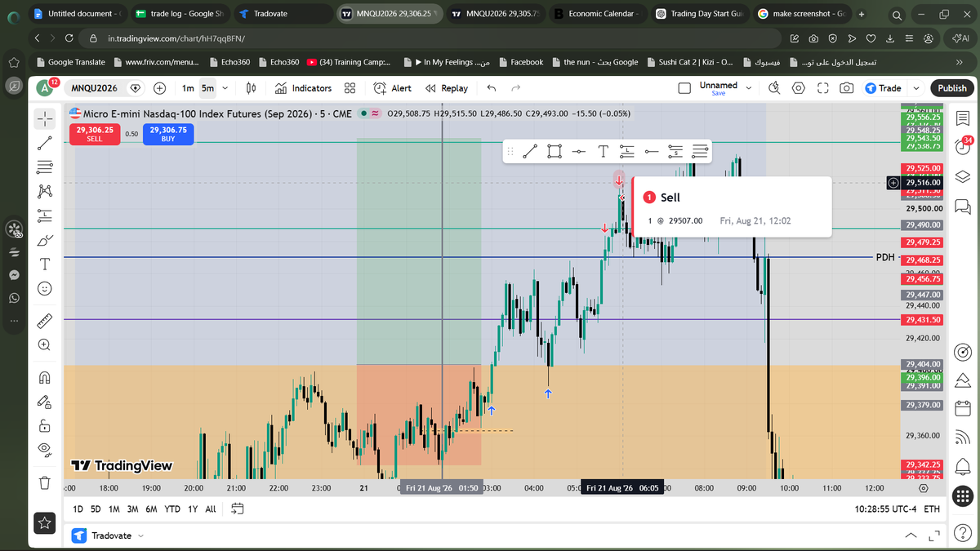
Task: Maximize the bottom trading panel
Action: 935,535
